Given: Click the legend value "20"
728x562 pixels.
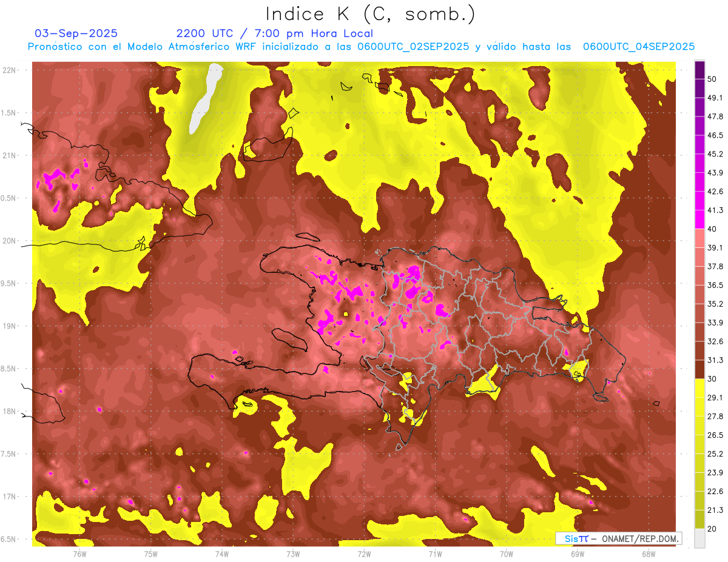Looking at the screenshot, I should pos(712,529).
